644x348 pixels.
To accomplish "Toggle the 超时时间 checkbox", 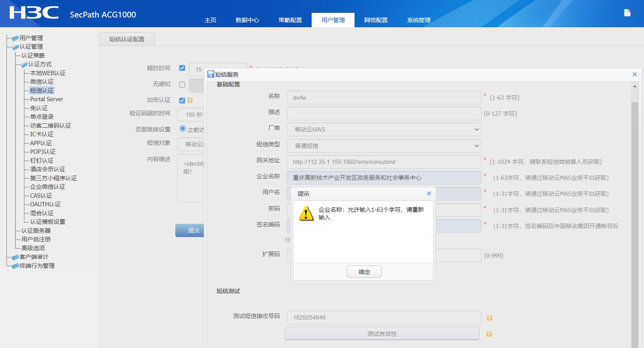I will 182,68.
